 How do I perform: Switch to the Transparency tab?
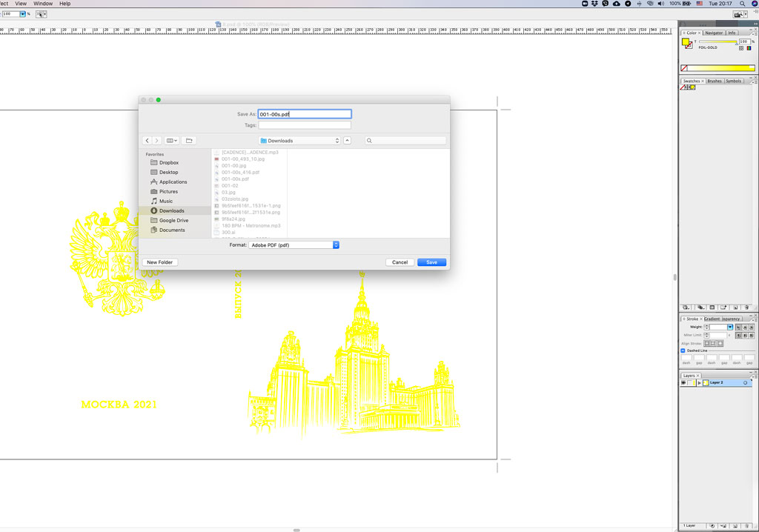coord(731,319)
